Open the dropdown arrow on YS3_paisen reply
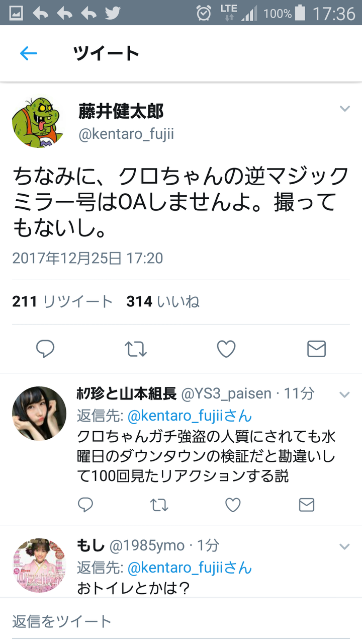This screenshot has width=362, height=644. click(x=344, y=394)
